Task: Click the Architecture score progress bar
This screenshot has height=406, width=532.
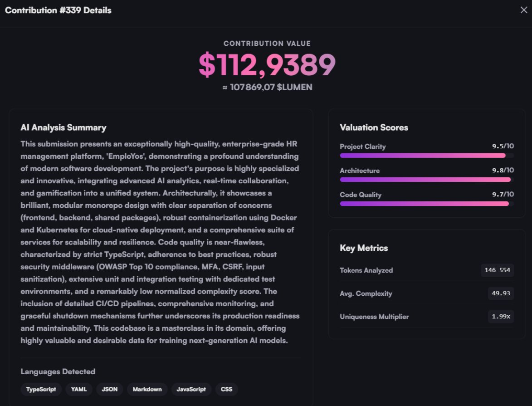Action: (426, 180)
